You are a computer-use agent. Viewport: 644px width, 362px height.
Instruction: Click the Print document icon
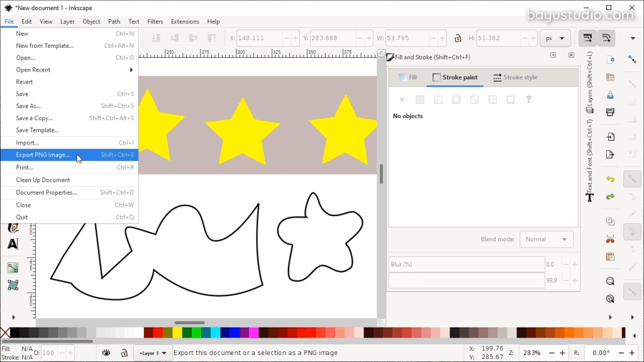coord(609,112)
